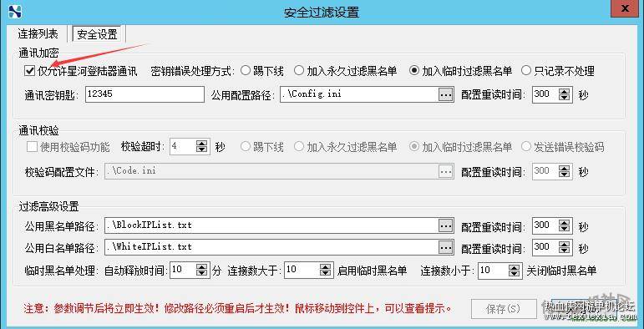Browse for the BlockIPList.txt path
The height and width of the screenshot is (329, 644).
[x=446, y=225]
